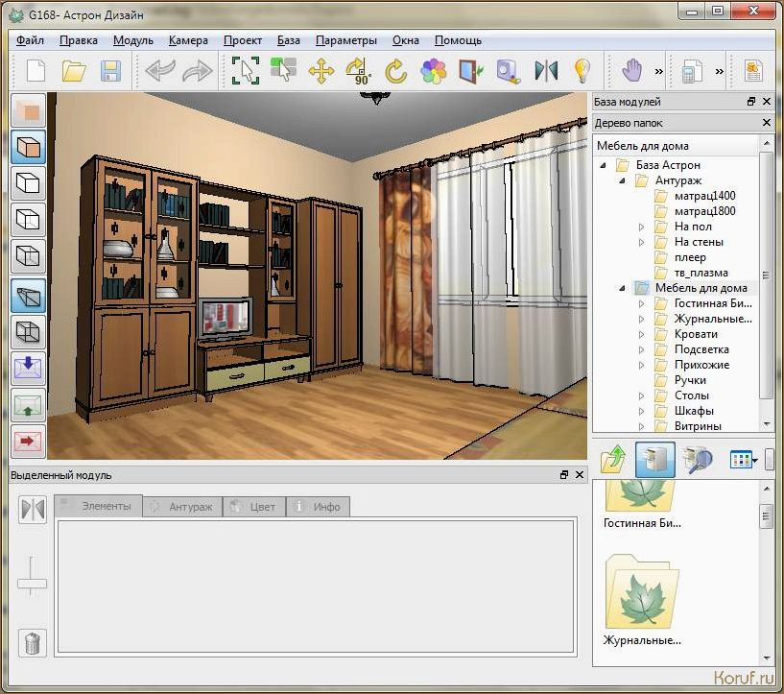This screenshot has width=784, height=694.
Task: Close the Дерево папок panel
Action: (767, 123)
